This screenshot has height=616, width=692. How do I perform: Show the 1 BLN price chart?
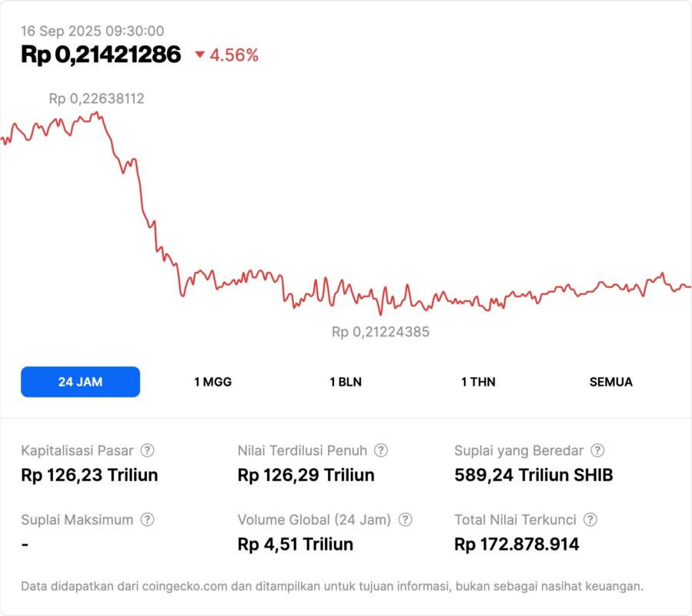pos(346,382)
